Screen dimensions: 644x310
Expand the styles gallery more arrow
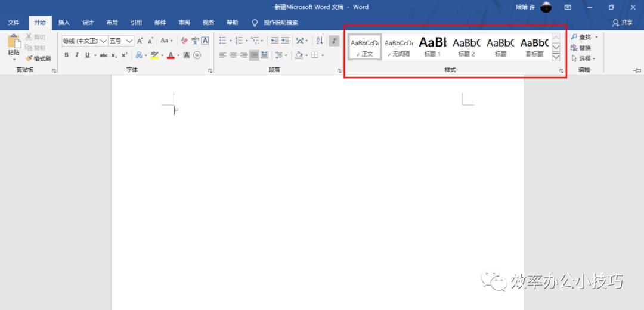[x=556, y=57]
